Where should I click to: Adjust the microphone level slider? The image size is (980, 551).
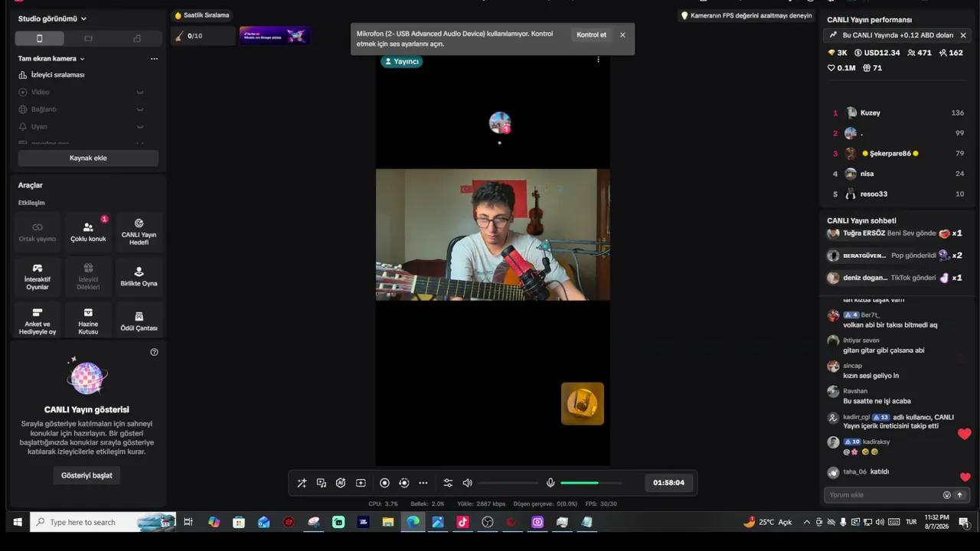pyautogui.click(x=590, y=483)
